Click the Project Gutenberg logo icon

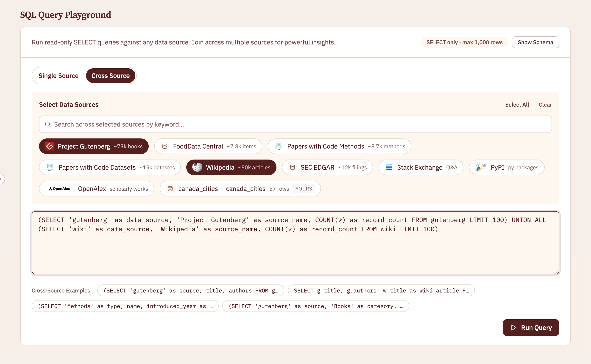[50, 146]
